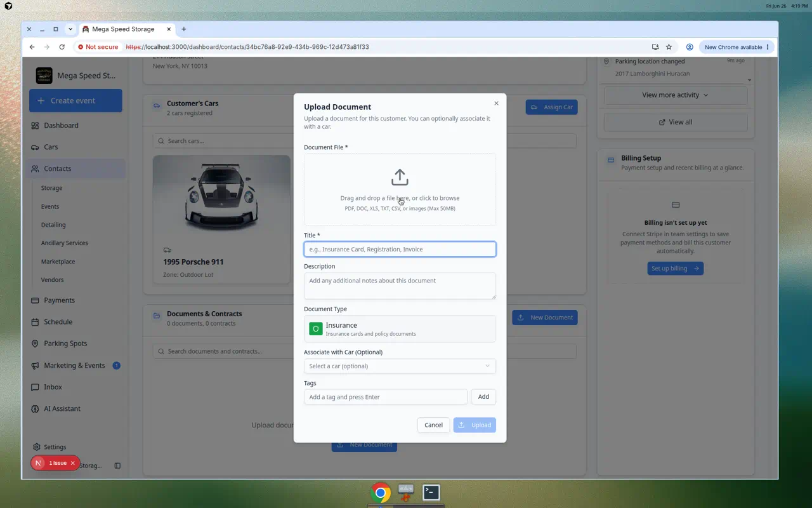The width and height of the screenshot is (812, 508).
Task: Click the Payments card icon
Action: coord(35,300)
